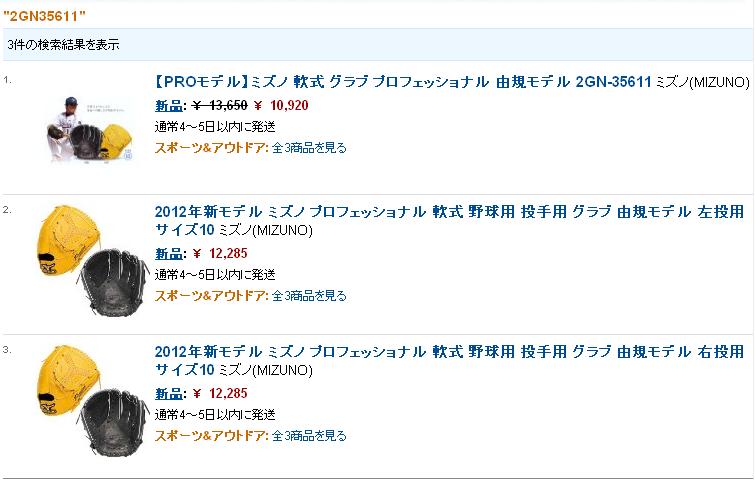This screenshot has width=755, height=480.
Task: Open the 2012年新モデル 右投用 product title
Action: coord(450,352)
